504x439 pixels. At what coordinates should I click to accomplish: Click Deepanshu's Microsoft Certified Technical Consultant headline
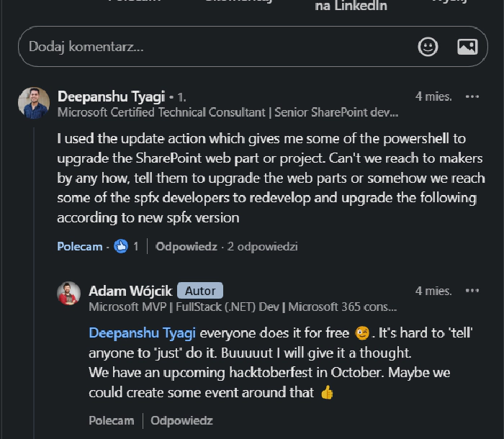coord(228,112)
